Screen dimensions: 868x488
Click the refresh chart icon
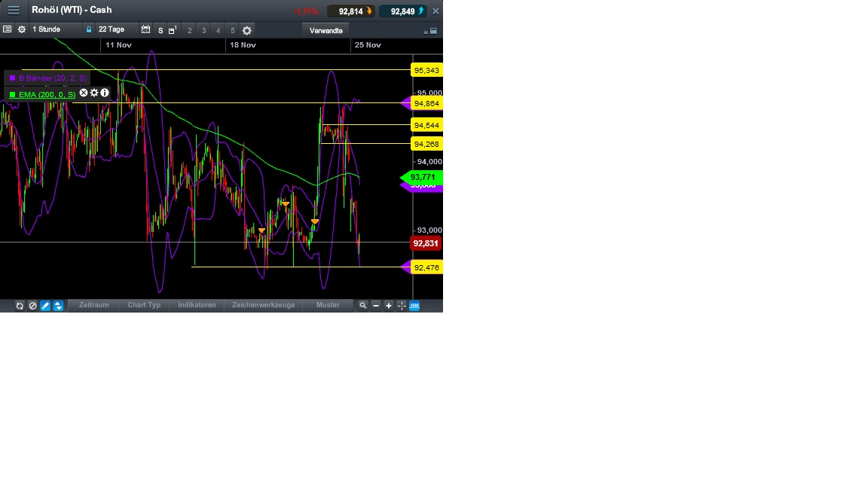coord(19,305)
